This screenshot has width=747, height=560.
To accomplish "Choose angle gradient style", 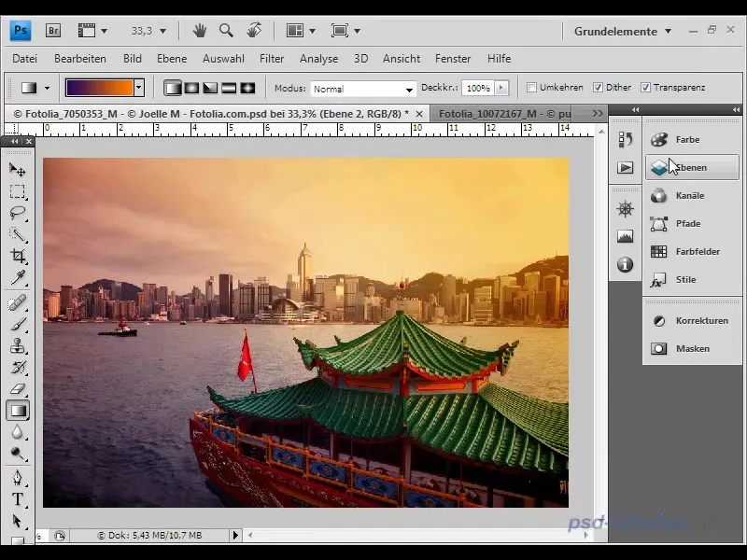I will tap(210, 88).
